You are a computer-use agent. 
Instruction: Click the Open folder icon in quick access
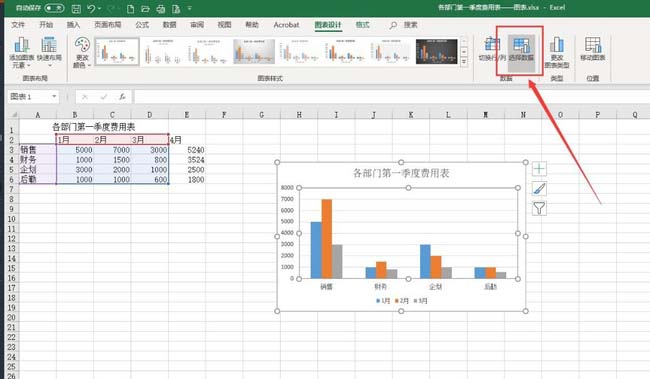click(145, 8)
